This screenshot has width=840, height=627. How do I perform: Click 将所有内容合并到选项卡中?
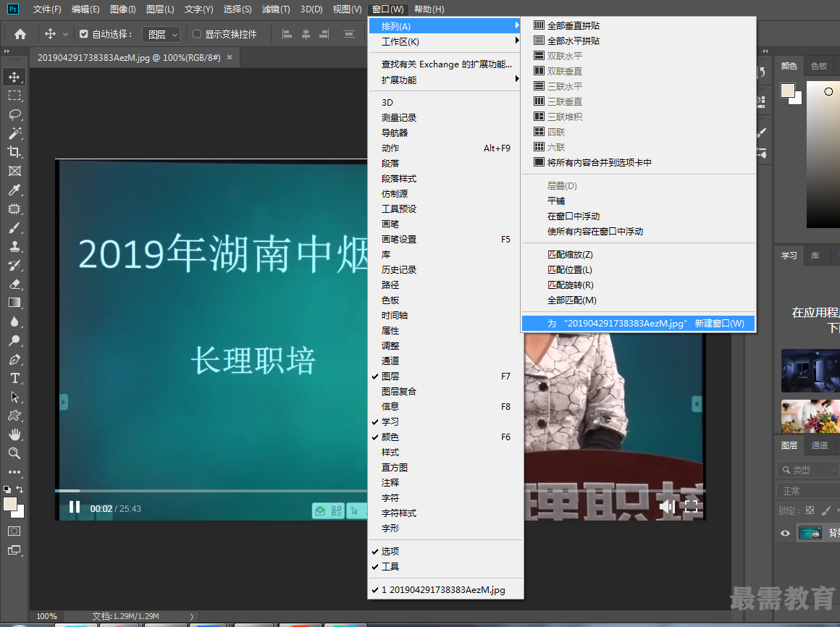point(638,162)
